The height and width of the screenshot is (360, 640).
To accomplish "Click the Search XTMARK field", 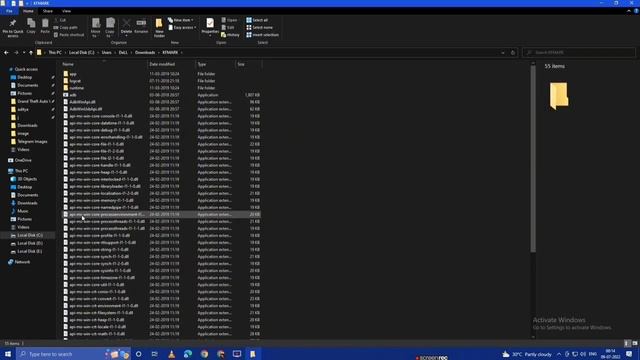I will pos(578,53).
